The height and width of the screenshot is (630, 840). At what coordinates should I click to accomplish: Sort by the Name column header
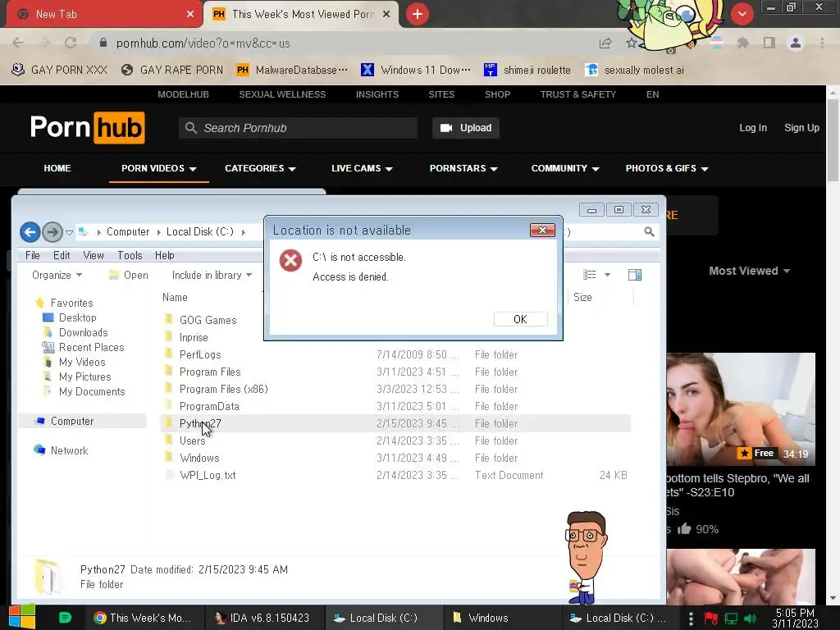click(x=175, y=297)
